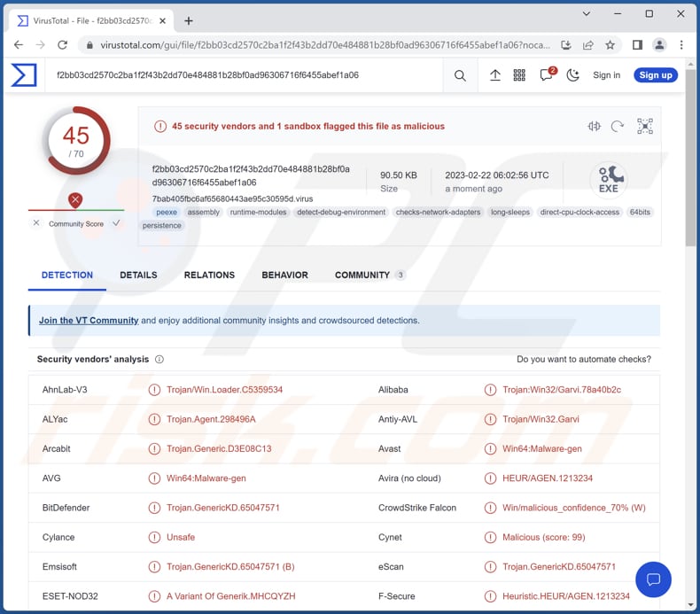Switch to the BEHAVIOR tab
Screen dimensions: 700x614
(x=284, y=275)
